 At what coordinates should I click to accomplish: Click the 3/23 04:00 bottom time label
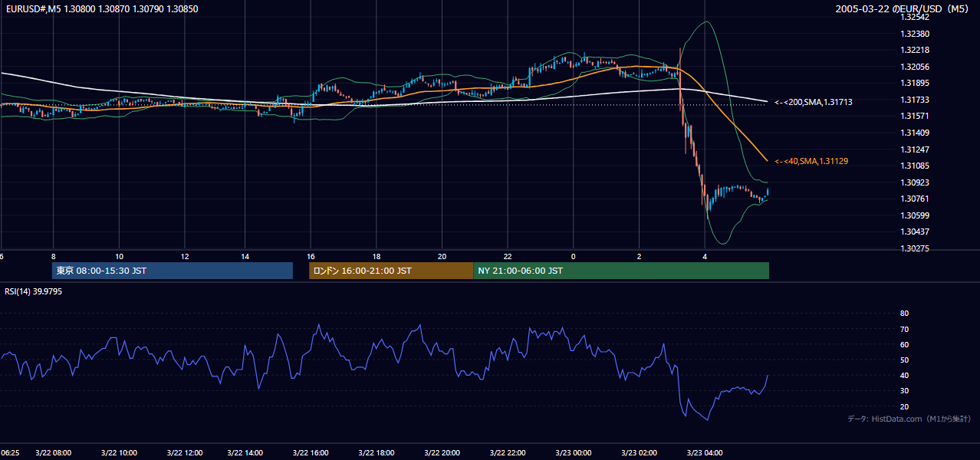click(705, 453)
